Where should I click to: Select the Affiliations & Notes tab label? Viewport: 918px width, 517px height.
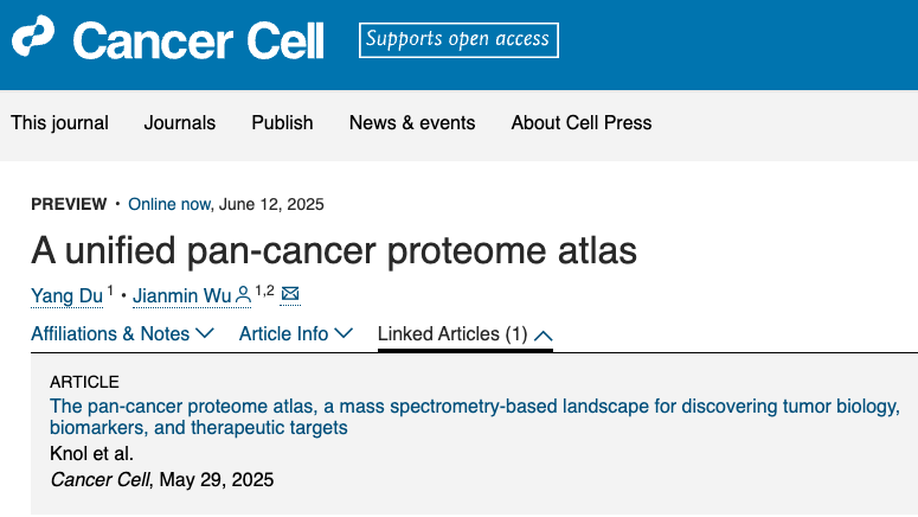tap(110, 334)
